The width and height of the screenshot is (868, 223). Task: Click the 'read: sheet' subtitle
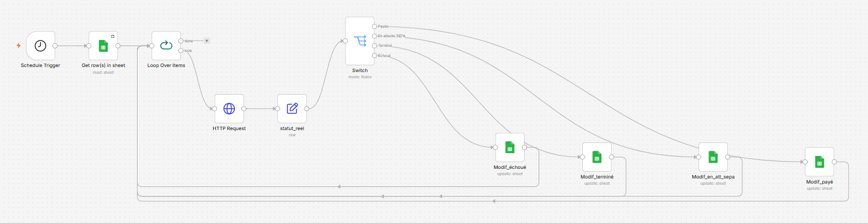pos(103,72)
